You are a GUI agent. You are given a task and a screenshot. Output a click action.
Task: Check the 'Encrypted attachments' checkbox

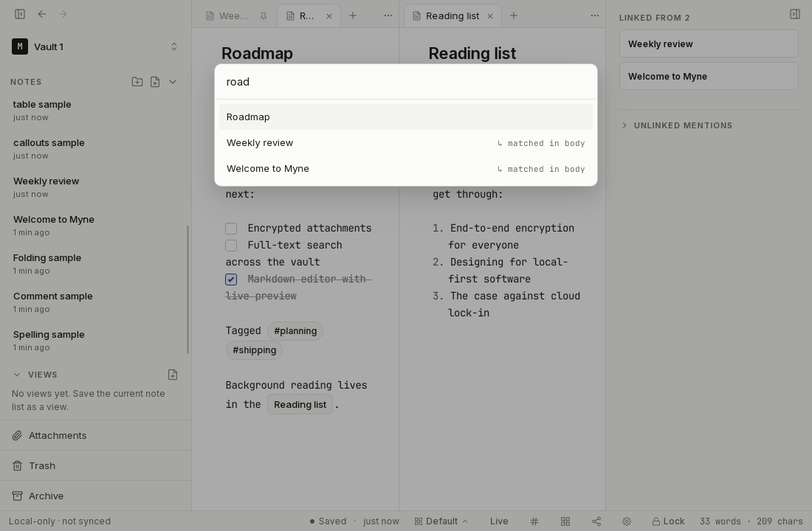[231, 228]
